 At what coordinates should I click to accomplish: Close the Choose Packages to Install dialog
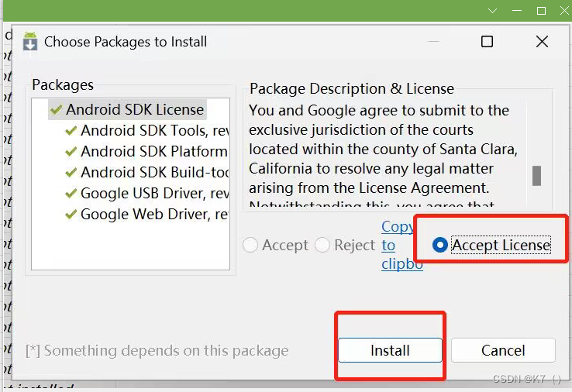point(542,42)
